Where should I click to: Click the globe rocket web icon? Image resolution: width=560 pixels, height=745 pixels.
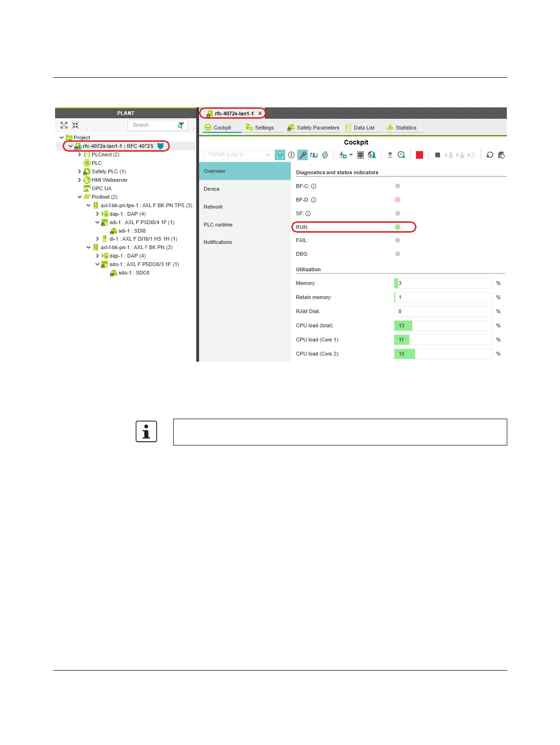(x=372, y=155)
